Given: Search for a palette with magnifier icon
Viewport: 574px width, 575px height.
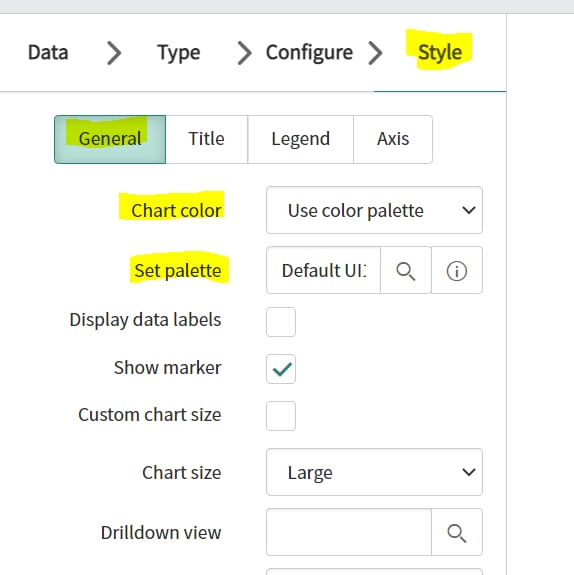Looking at the screenshot, I should click(406, 271).
